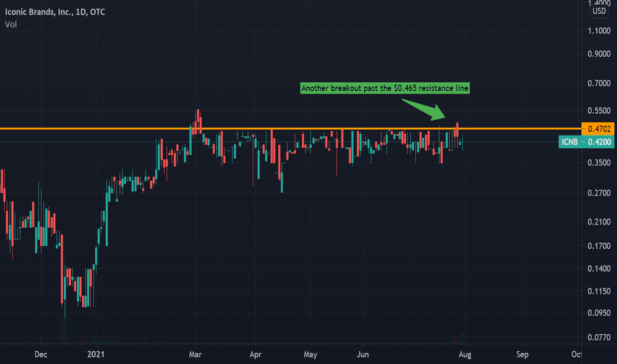Viewport: 617px width, 364px height.
Task: Click the 0.3500 price axis label
Action: tap(599, 163)
